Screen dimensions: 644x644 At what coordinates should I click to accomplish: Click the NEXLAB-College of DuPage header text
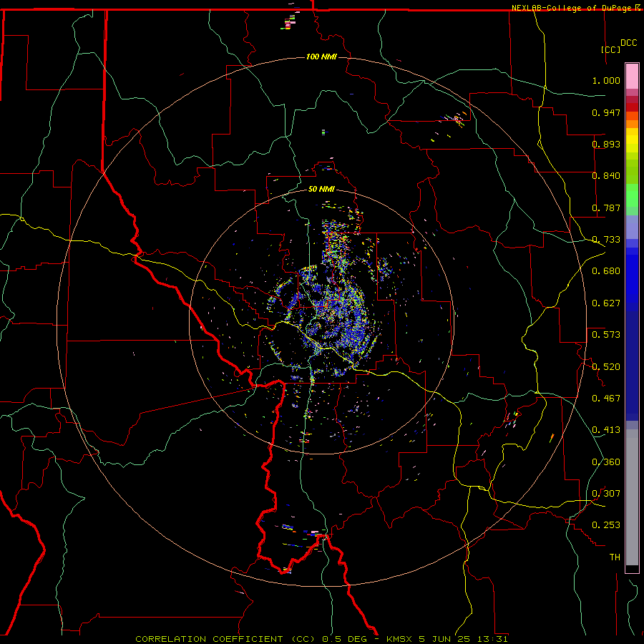(572, 8)
